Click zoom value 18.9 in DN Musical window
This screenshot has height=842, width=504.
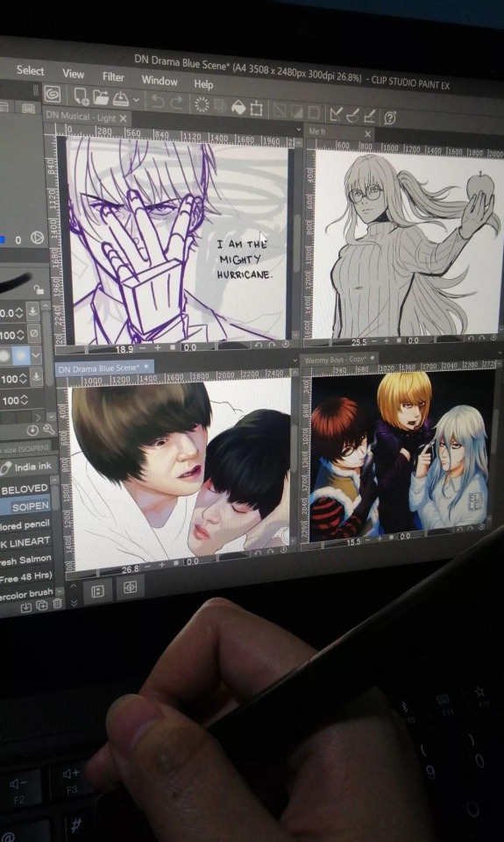pyautogui.click(x=124, y=349)
